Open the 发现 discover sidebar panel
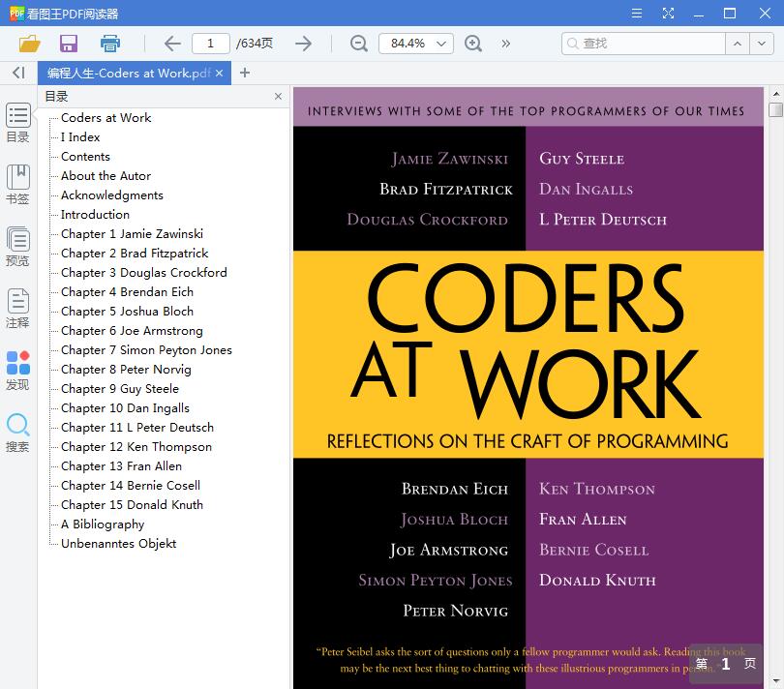The width and height of the screenshot is (784, 689). click(x=18, y=371)
